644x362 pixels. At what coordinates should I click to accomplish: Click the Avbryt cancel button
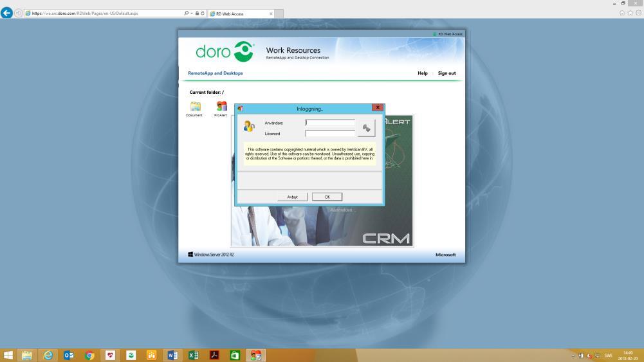click(293, 197)
